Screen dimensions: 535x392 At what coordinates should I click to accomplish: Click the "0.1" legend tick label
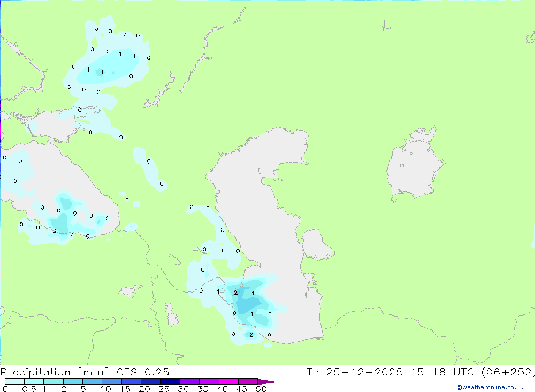coord(9,389)
